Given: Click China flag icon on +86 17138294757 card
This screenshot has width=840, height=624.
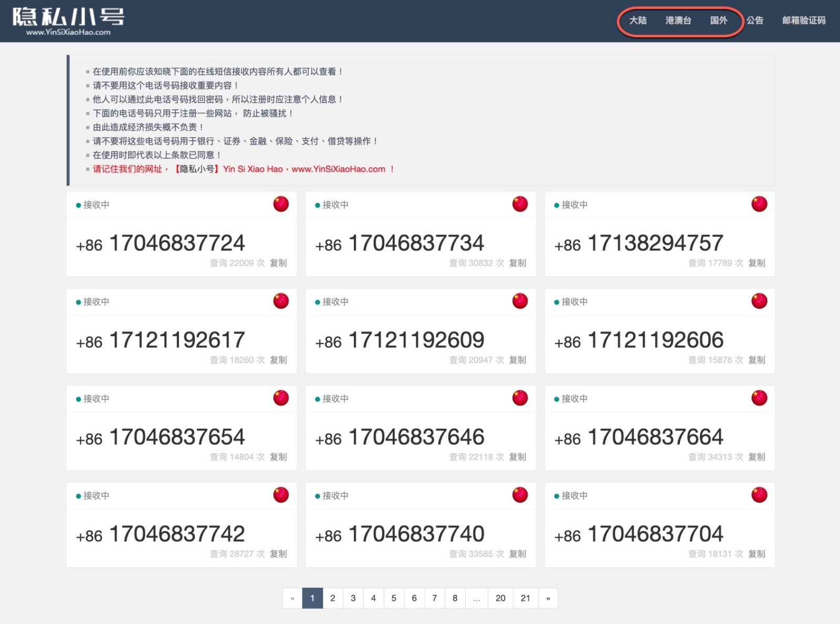Looking at the screenshot, I should pyautogui.click(x=759, y=204).
